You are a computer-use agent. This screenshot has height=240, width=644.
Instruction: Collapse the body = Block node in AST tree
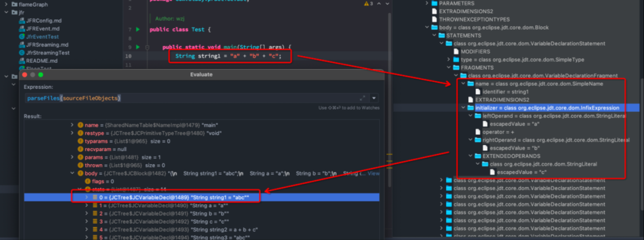tap(427, 27)
